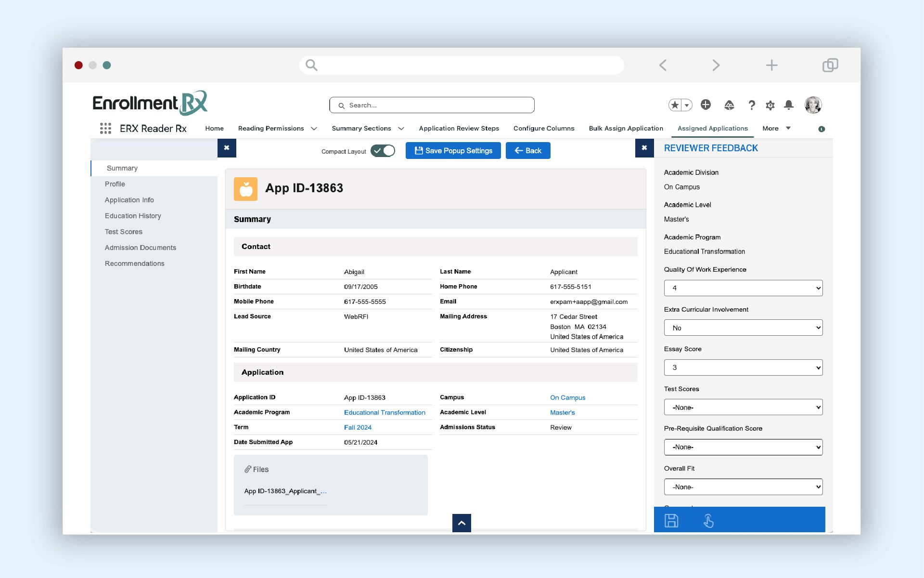Switch to the Assigned Applications tab
This screenshot has height=578, width=924.
click(x=712, y=128)
